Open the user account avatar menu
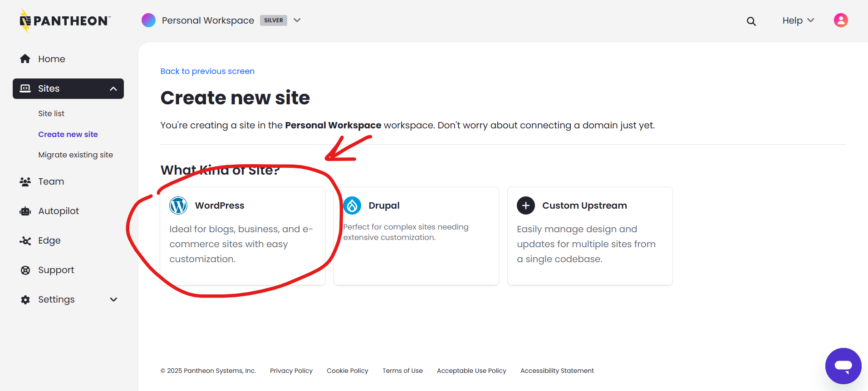The image size is (868, 391). coord(841,20)
